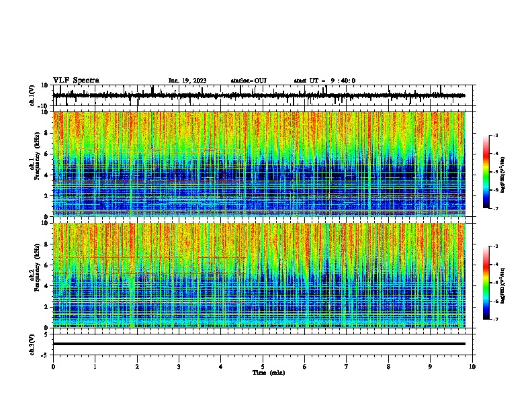The height and width of the screenshot is (411, 532).
Task: Click the ch.1 spectrogram color scale bar
Action: coord(486,172)
